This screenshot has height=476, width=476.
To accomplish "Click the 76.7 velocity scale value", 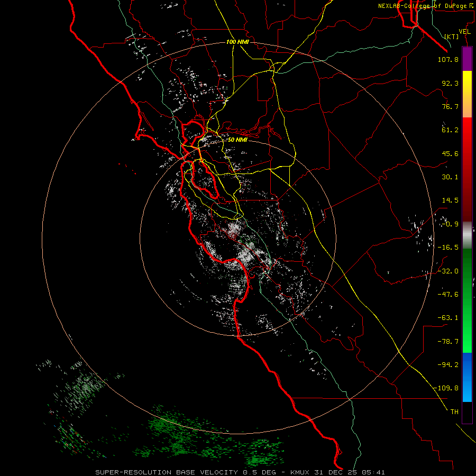I will (x=450, y=106).
